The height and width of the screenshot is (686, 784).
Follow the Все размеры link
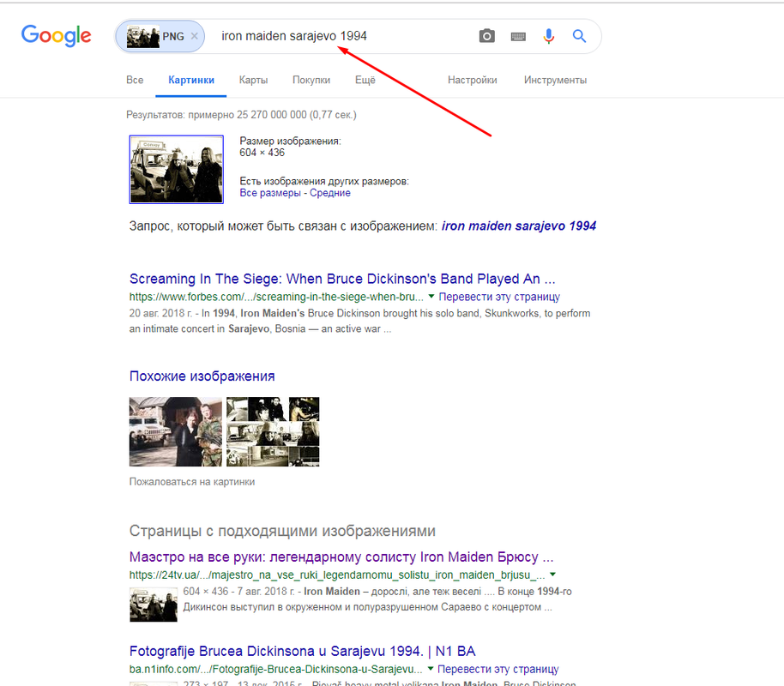click(x=270, y=193)
